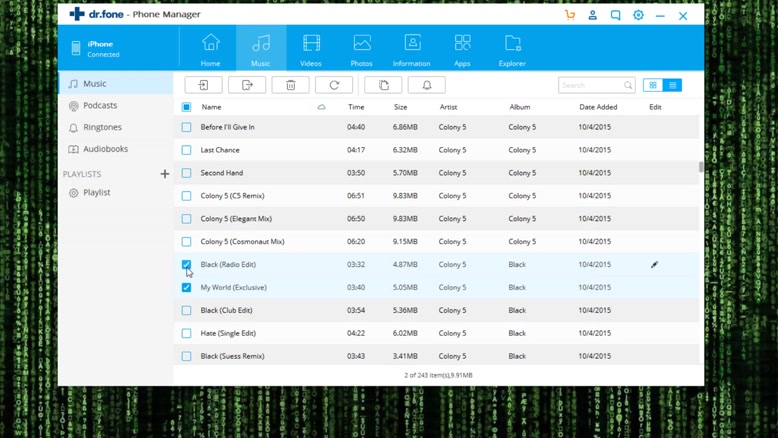Open Ringtones in the sidebar
The width and height of the screenshot is (778, 438).
tap(102, 128)
